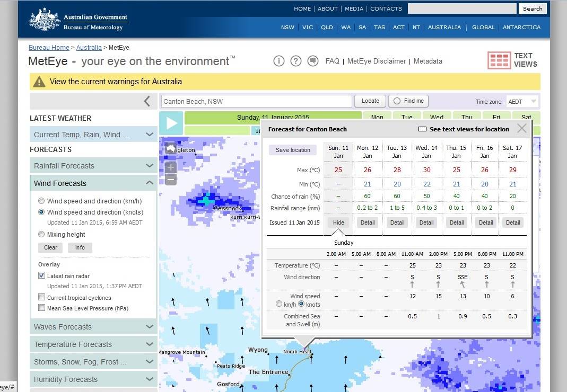Image resolution: width=567 pixels, height=392 pixels.
Task: Open the NSW menu item
Action: tap(287, 27)
